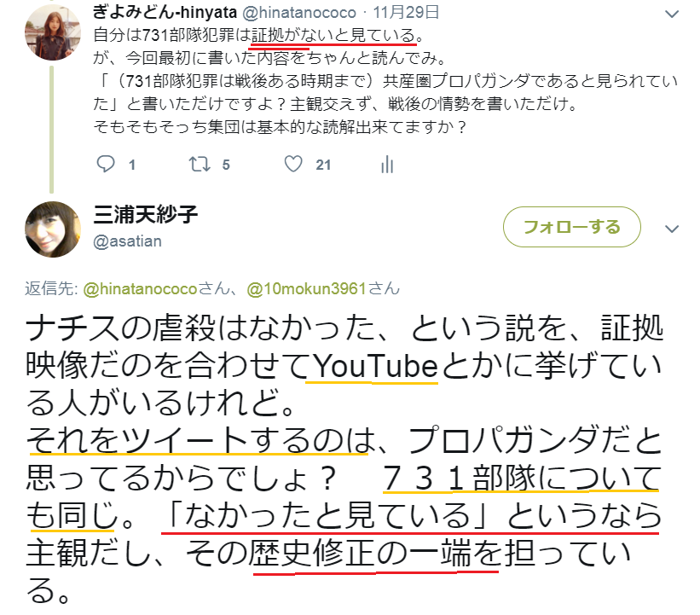Open the @asatian handle
The image size is (700, 615).
point(127,241)
